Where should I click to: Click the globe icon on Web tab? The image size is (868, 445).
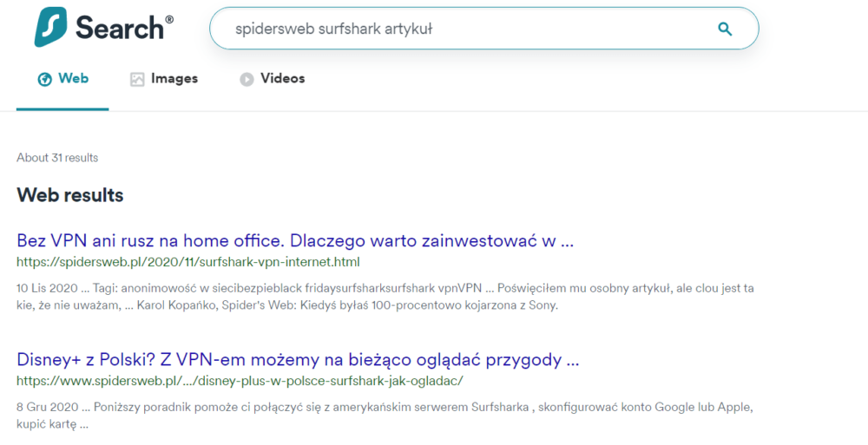pyautogui.click(x=45, y=80)
